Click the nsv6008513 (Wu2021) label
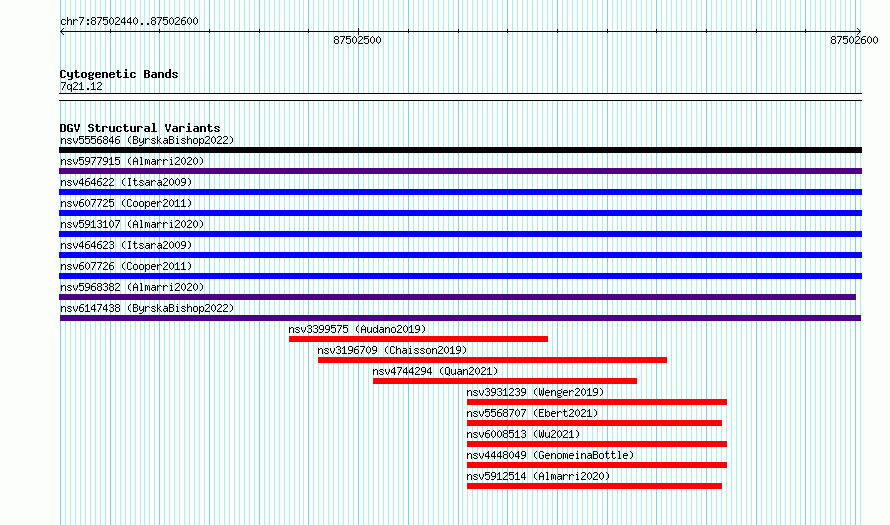Image resolution: width=890 pixels, height=525 pixels. click(x=523, y=434)
